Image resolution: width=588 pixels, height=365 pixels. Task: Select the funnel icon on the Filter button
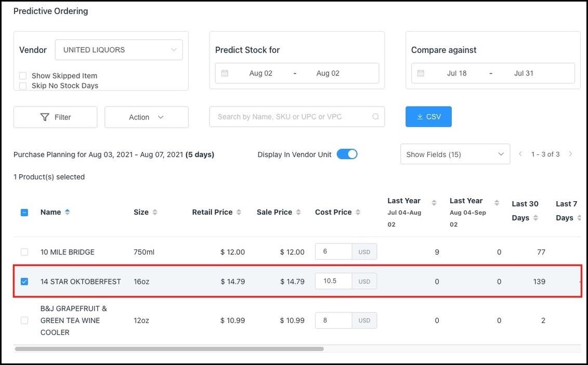point(46,117)
